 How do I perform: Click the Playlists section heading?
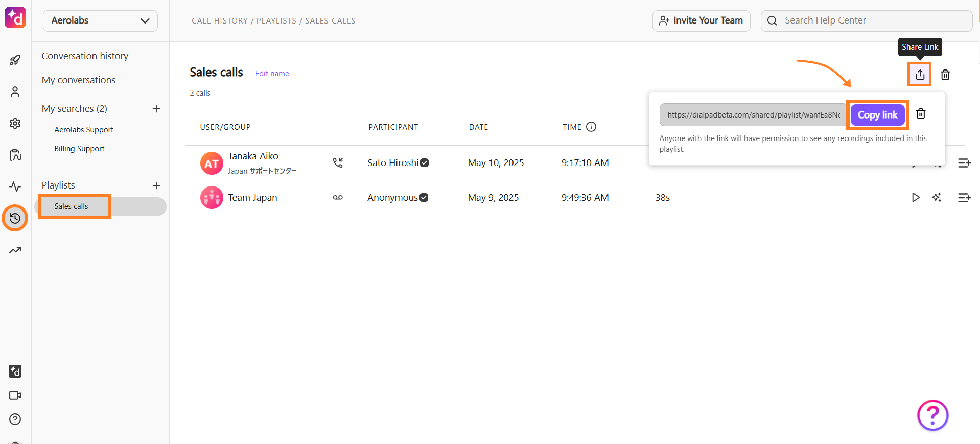(58, 185)
